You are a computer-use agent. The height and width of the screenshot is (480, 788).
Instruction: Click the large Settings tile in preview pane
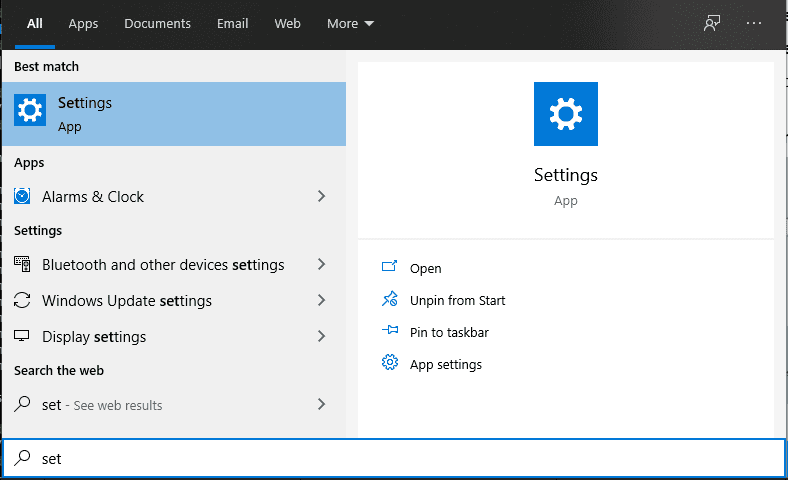tap(565, 114)
